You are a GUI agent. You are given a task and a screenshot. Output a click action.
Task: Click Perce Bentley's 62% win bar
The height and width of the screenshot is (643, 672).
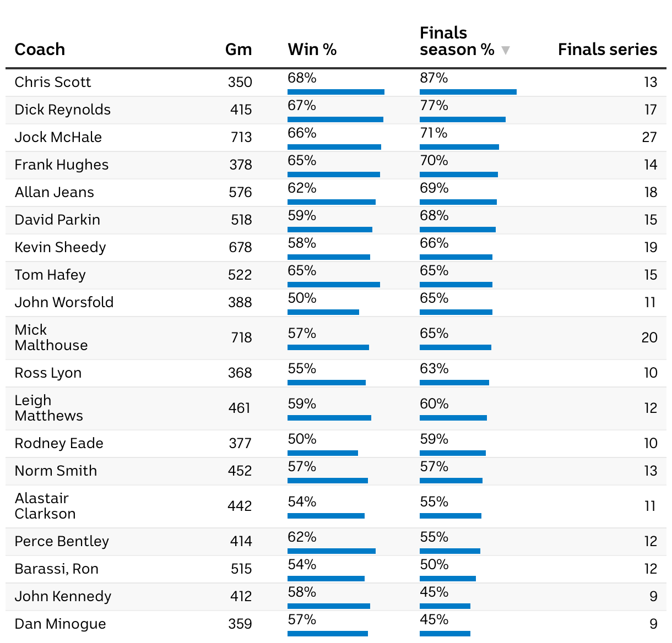pyautogui.click(x=331, y=551)
